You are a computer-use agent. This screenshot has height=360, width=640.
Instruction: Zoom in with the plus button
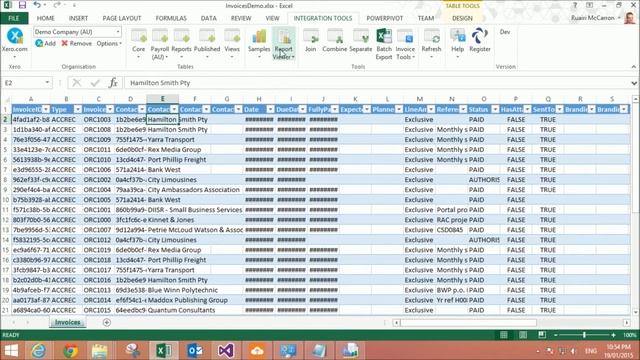[613, 335]
